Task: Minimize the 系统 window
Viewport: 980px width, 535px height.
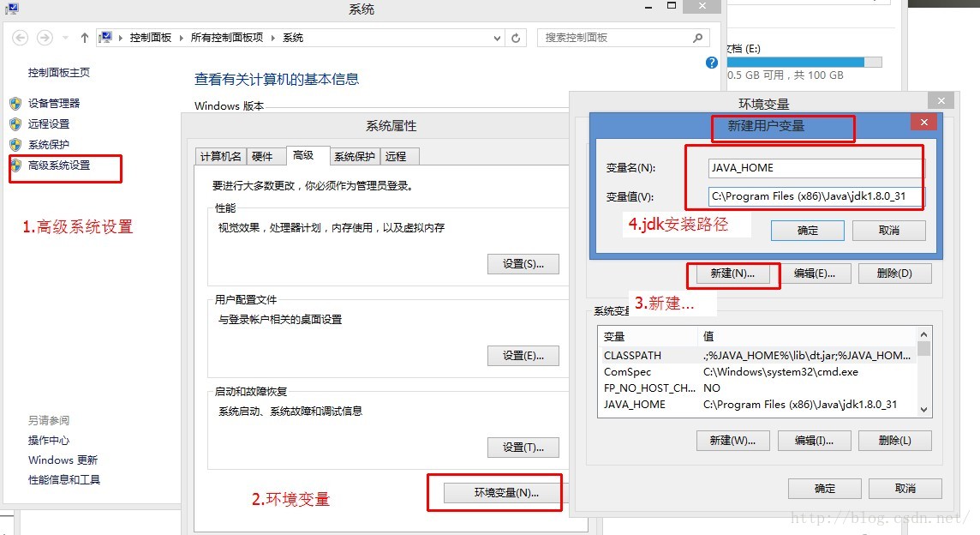Action: click(x=648, y=7)
